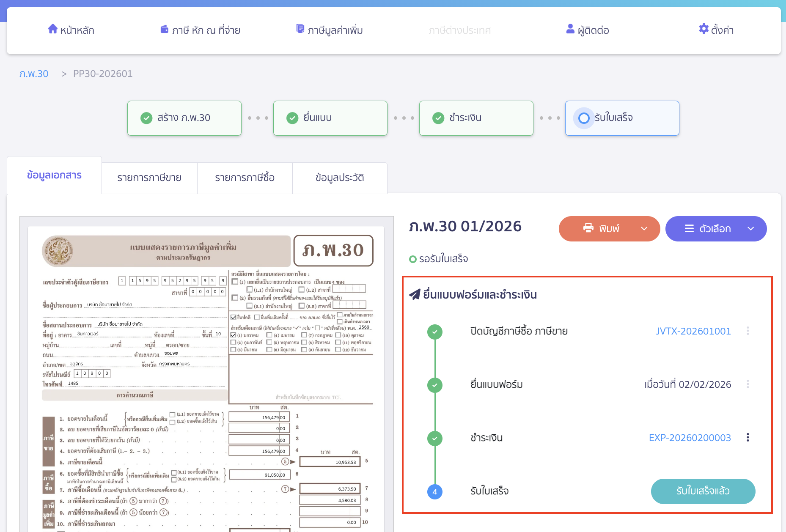Click the wallet icon for ภาษี หัก ณ ที่จ่าย
This screenshot has height=532, width=786.
[x=165, y=29]
